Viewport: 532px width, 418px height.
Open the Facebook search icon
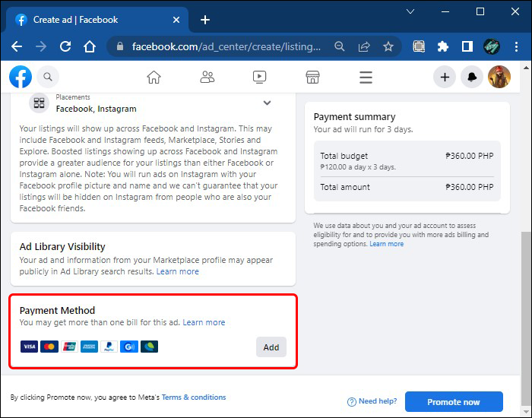point(48,77)
